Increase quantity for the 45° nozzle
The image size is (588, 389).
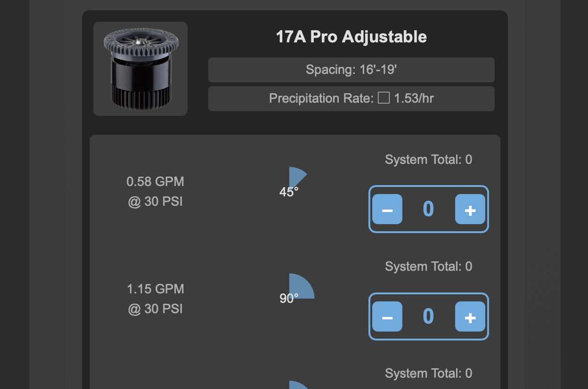tap(470, 209)
